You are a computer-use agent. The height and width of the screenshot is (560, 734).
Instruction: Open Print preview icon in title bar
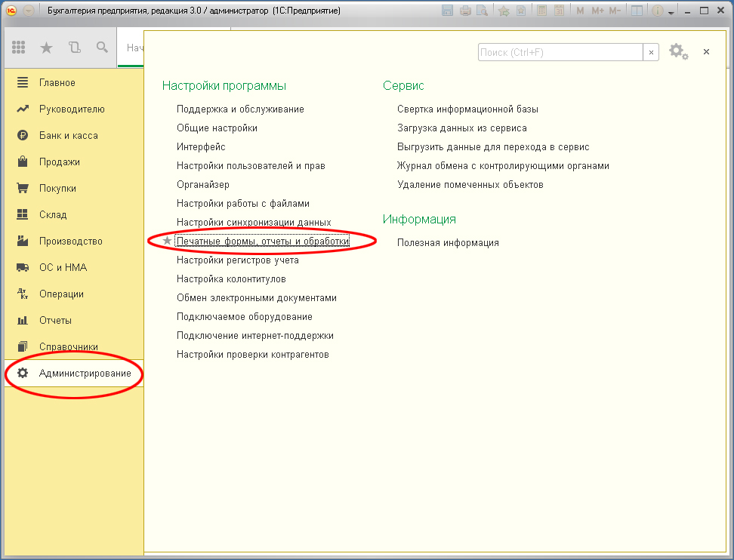[x=482, y=11]
